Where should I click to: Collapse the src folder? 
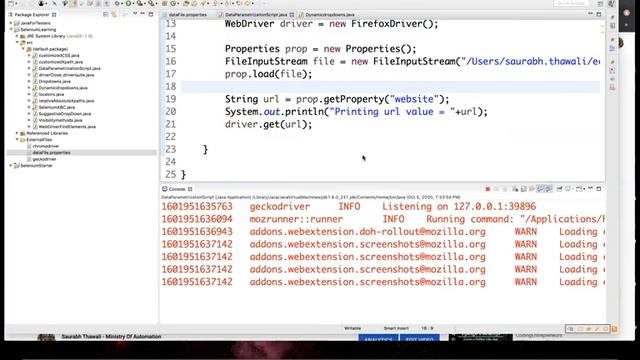point(17,42)
